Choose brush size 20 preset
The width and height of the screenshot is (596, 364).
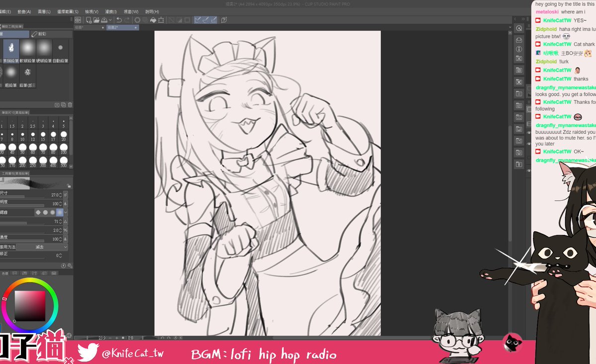coord(64,137)
